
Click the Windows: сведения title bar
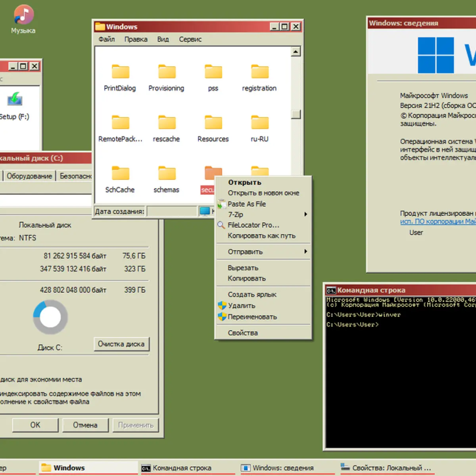point(422,23)
